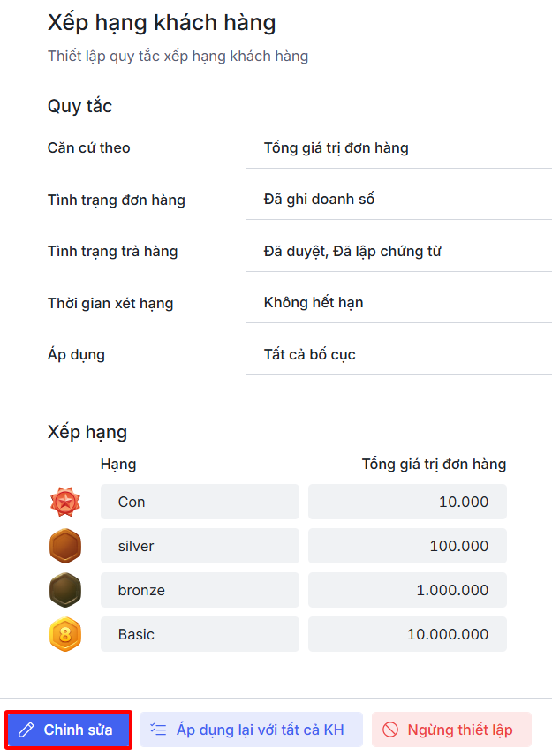Open the Căn cứ theo value field
Image resolution: width=552 pixels, height=756 pixels.
click(398, 148)
